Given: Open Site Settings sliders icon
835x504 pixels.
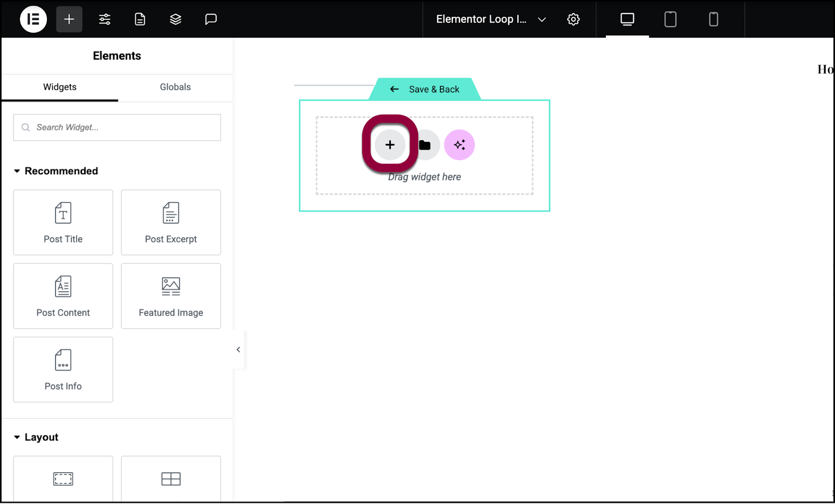Looking at the screenshot, I should (104, 19).
